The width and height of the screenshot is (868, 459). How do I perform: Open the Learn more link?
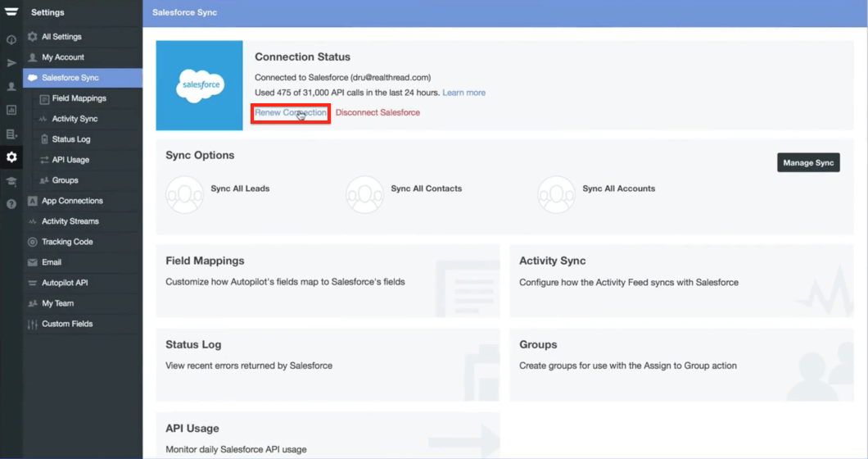coord(464,93)
